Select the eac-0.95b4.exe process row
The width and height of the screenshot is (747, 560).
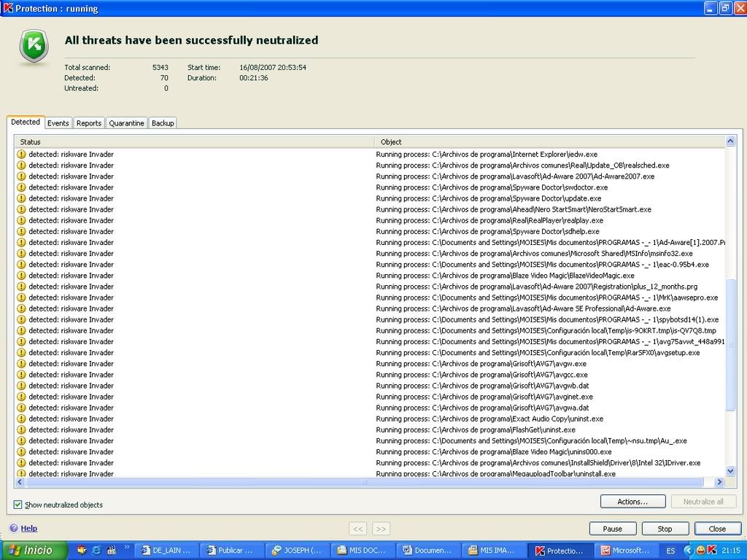[370, 265]
